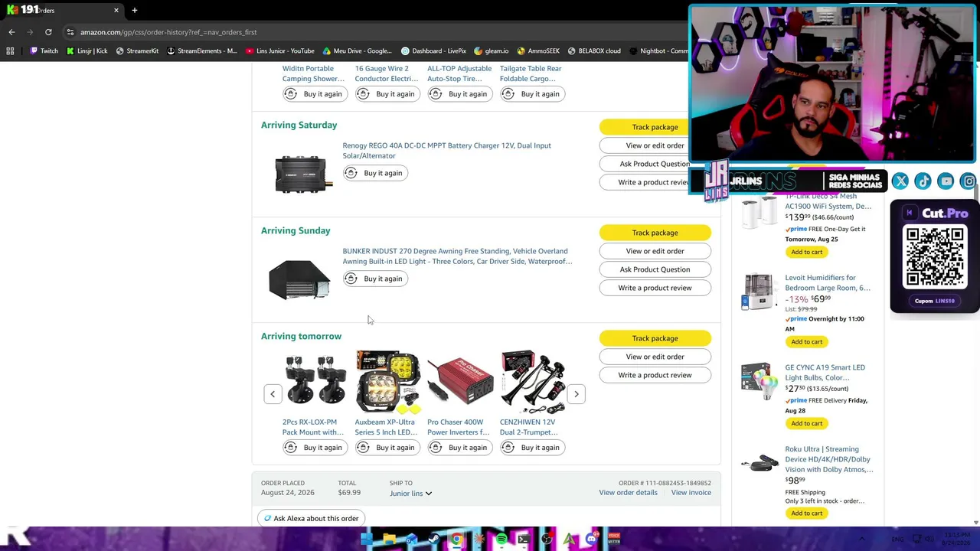Open the Dashboard - LivePix bookmark
980x551 pixels.
point(433,51)
